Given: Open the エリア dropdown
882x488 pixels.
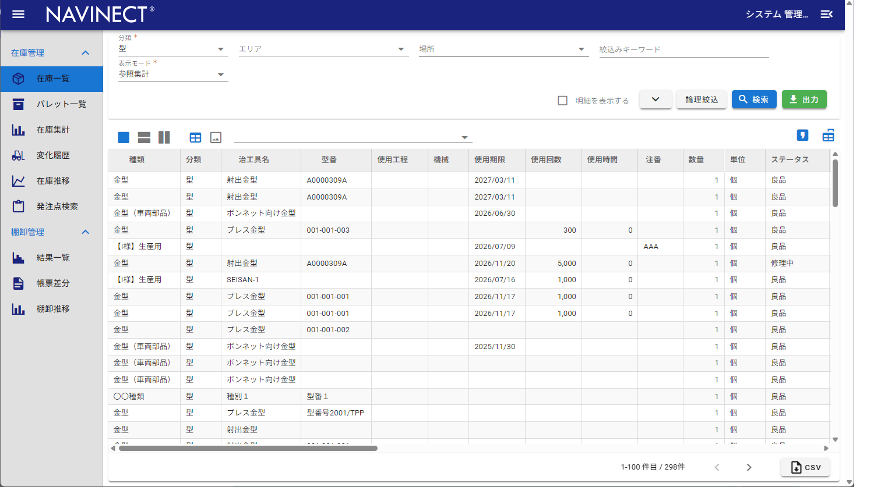Looking at the screenshot, I should 323,49.
